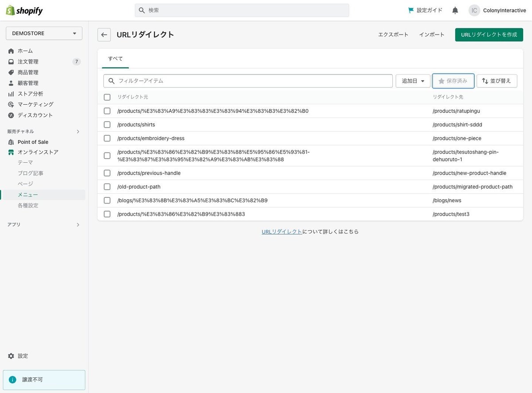This screenshot has height=393, width=532.
Task: Click the 設定 gear icon
Action: coord(11,356)
